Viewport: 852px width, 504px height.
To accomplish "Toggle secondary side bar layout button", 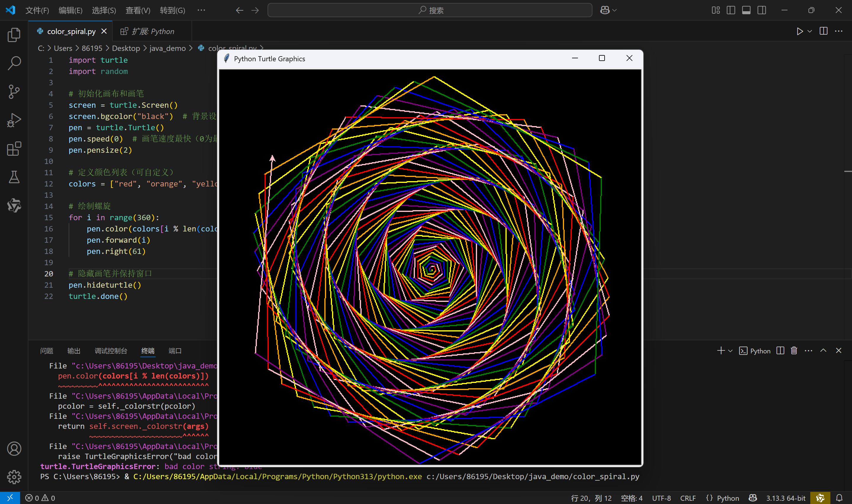I will (x=762, y=10).
